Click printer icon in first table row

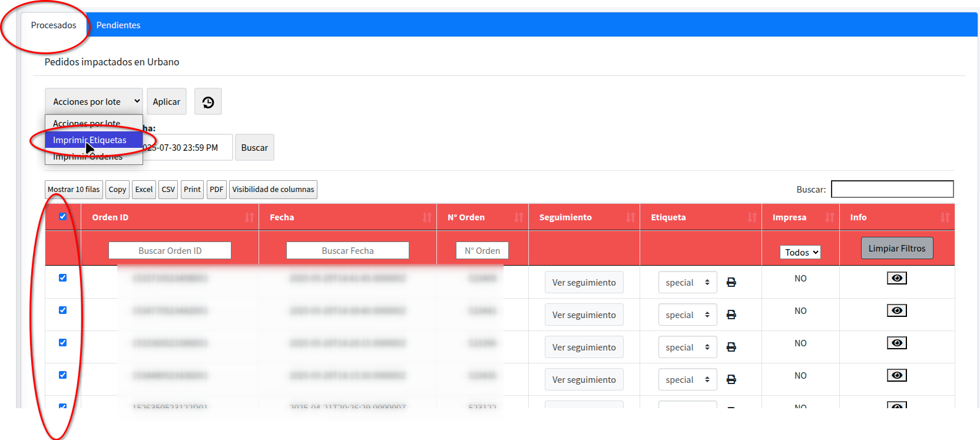click(731, 283)
